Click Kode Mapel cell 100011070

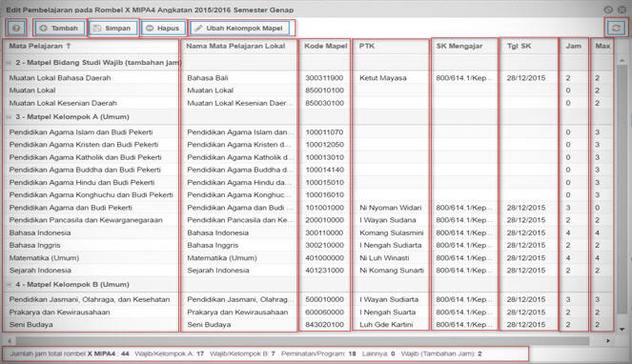324,132
